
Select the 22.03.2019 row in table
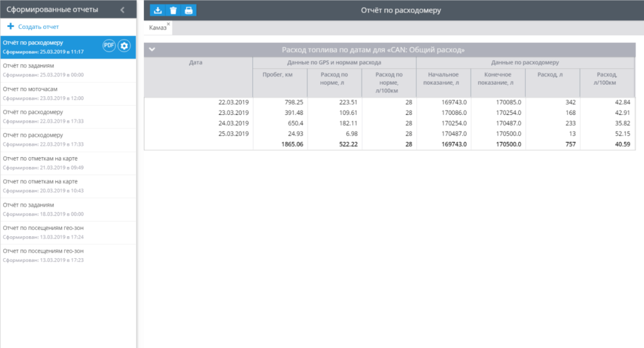pos(233,102)
